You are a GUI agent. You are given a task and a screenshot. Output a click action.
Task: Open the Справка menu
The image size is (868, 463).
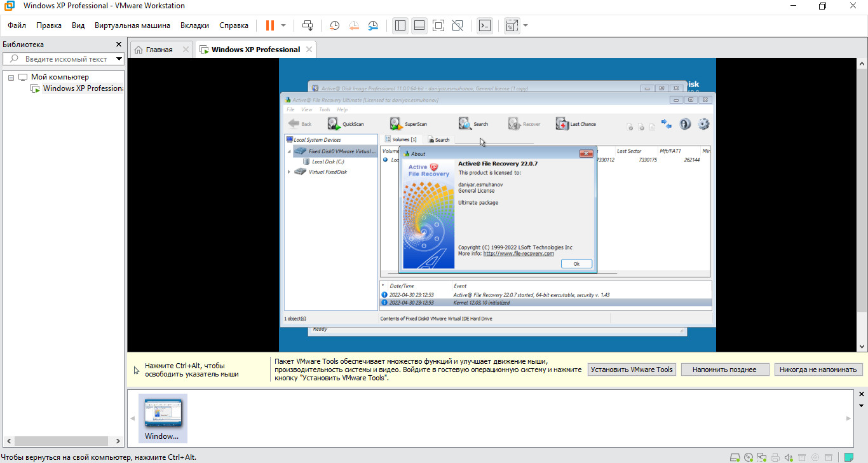(234, 25)
